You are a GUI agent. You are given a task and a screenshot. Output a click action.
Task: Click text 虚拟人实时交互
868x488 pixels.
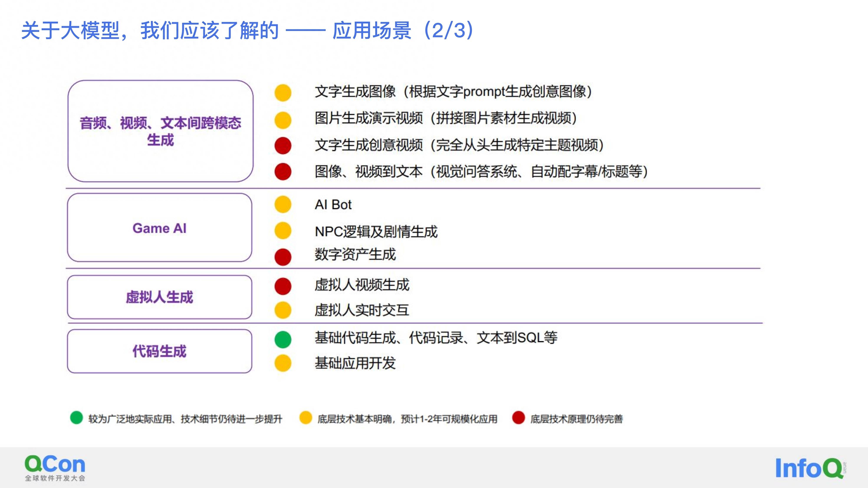click(362, 310)
